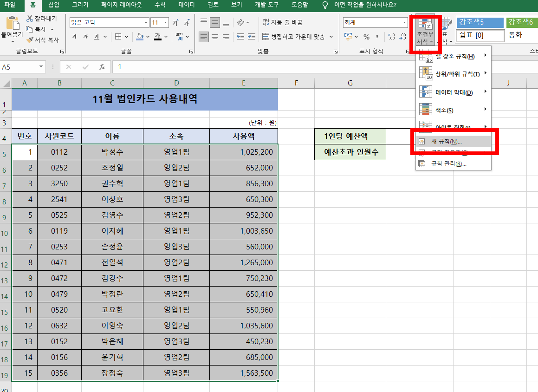This screenshot has width=538, height=392.
Task: Click the Format as Table brush icon
Action: pos(446,25)
